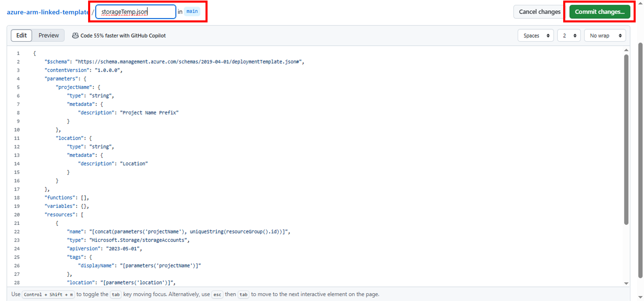
Task: Switch to the Preview tab
Action: point(48,35)
